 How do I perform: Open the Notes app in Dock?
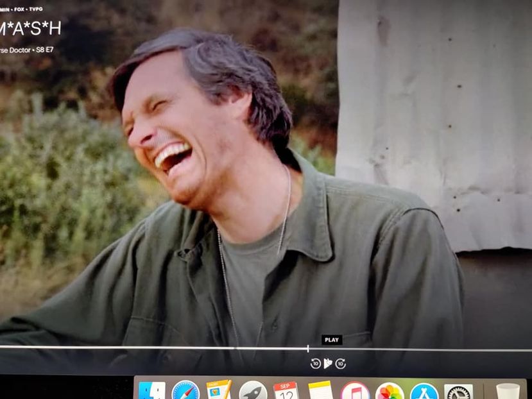(321, 391)
